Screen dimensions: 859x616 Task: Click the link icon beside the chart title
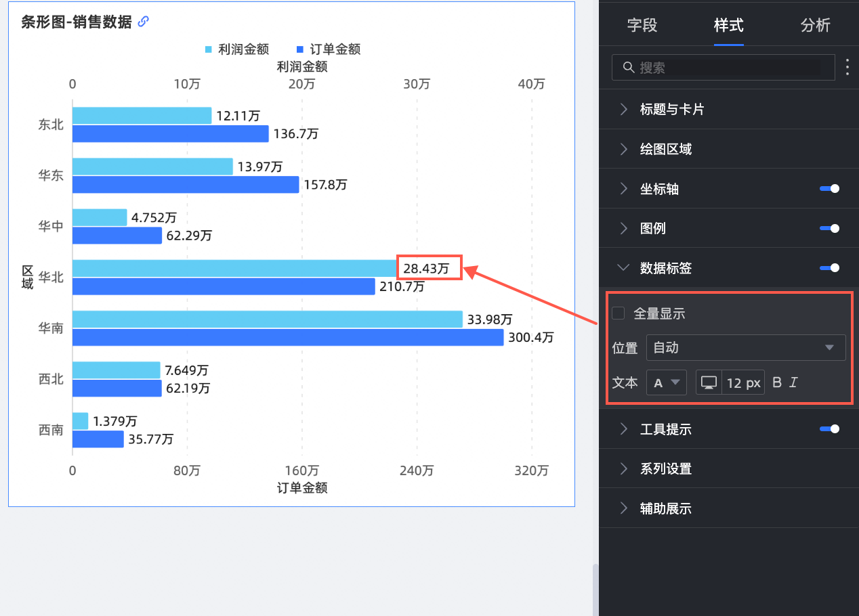point(143,22)
